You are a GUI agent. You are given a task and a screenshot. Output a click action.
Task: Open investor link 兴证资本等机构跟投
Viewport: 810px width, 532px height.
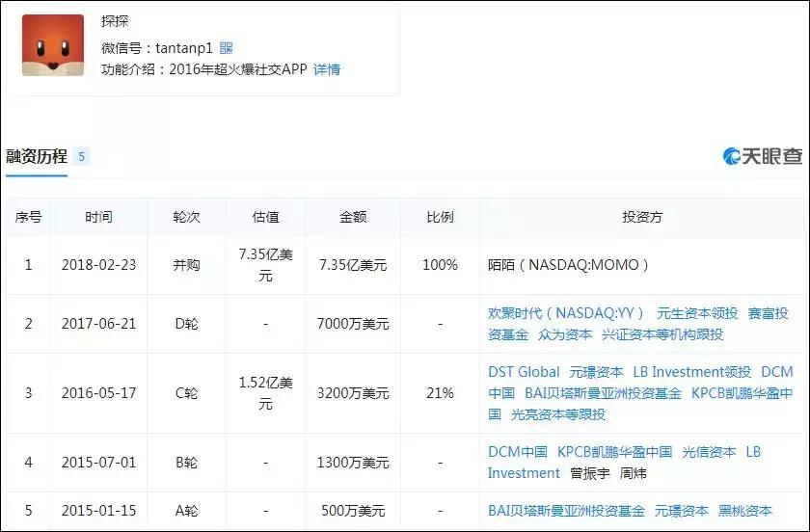(662, 334)
